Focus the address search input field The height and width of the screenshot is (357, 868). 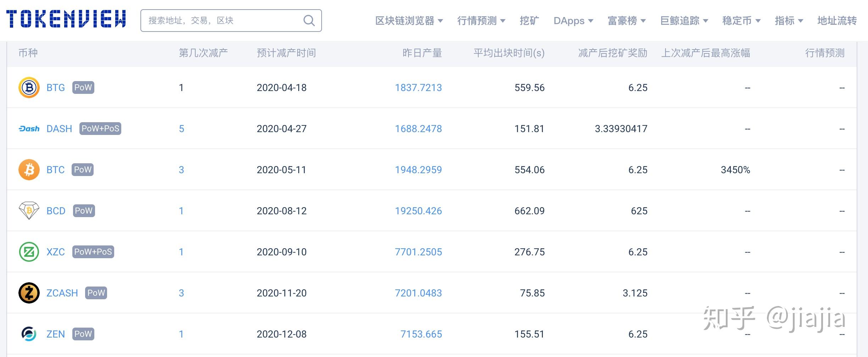click(223, 21)
